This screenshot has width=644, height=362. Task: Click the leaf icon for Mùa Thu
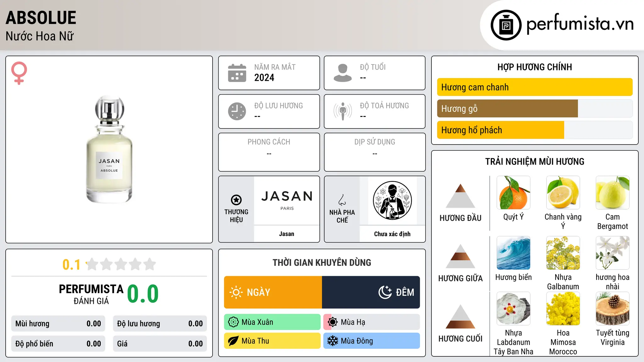click(x=233, y=341)
